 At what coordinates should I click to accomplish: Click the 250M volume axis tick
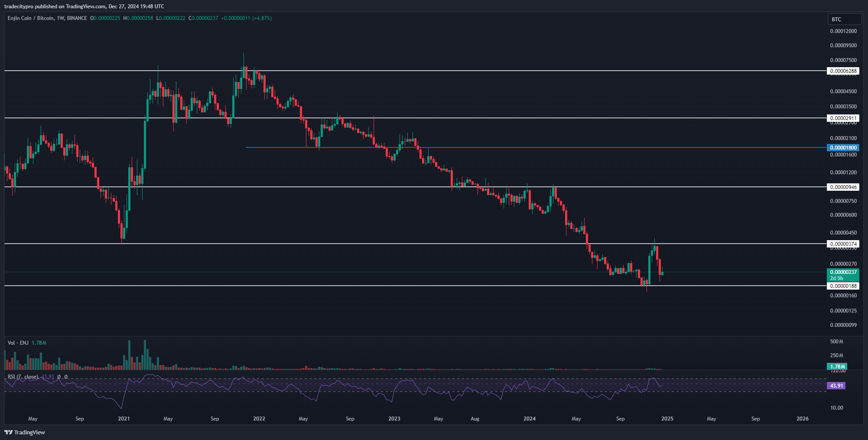(x=836, y=355)
